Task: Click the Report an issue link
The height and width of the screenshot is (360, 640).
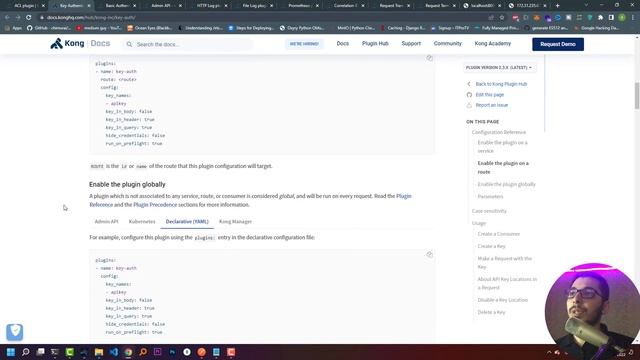Action: (491, 105)
